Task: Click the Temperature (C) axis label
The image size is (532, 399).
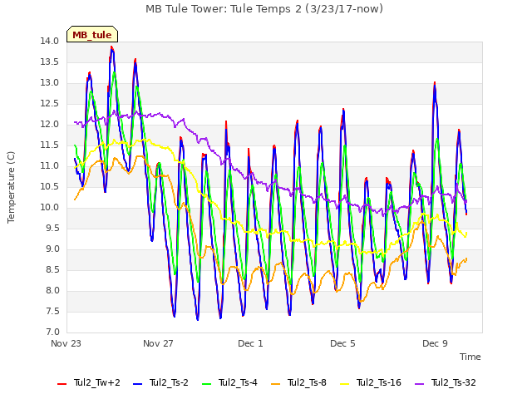Action: pos(11,187)
